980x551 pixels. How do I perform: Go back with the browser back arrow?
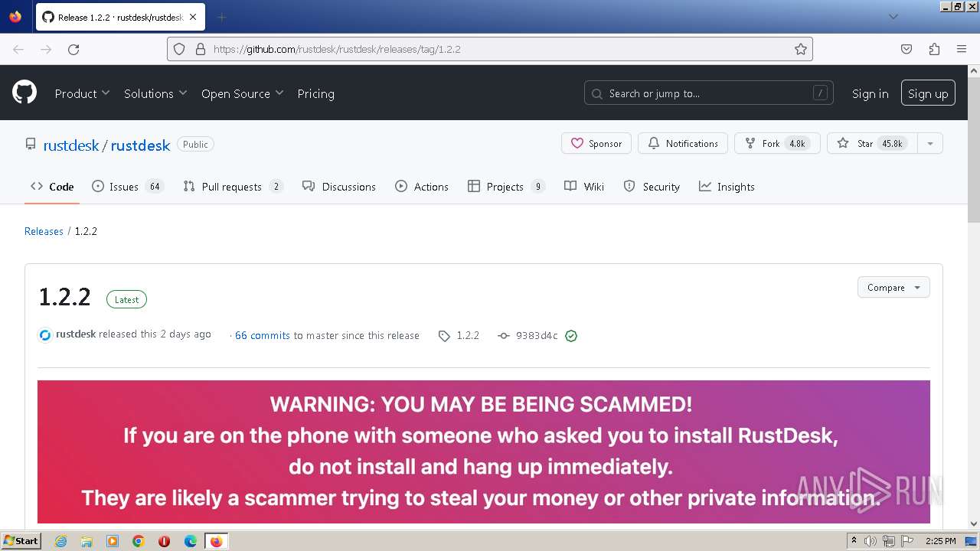point(18,49)
